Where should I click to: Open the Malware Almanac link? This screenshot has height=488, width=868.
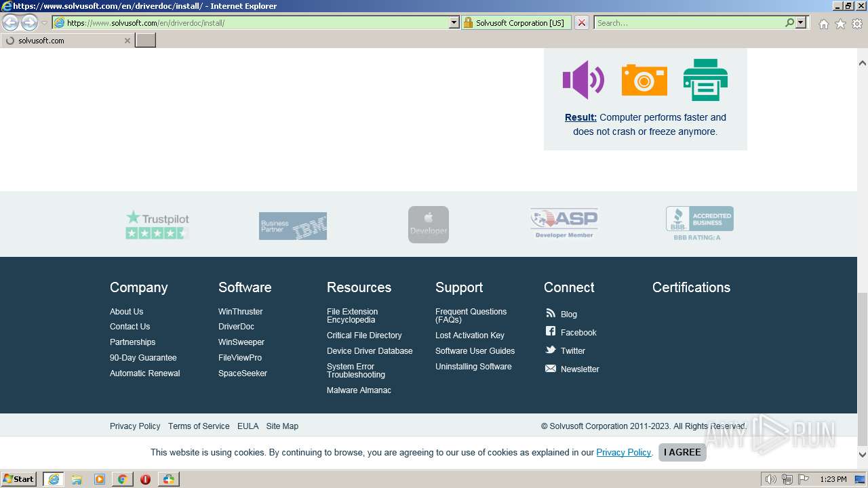click(359, 390)
